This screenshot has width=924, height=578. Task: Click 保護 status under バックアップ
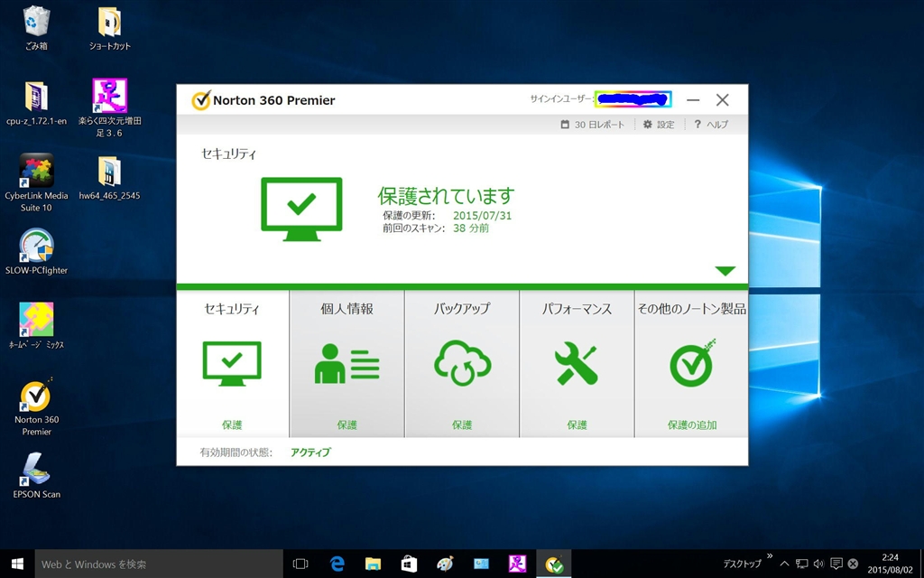coord(462,425)
